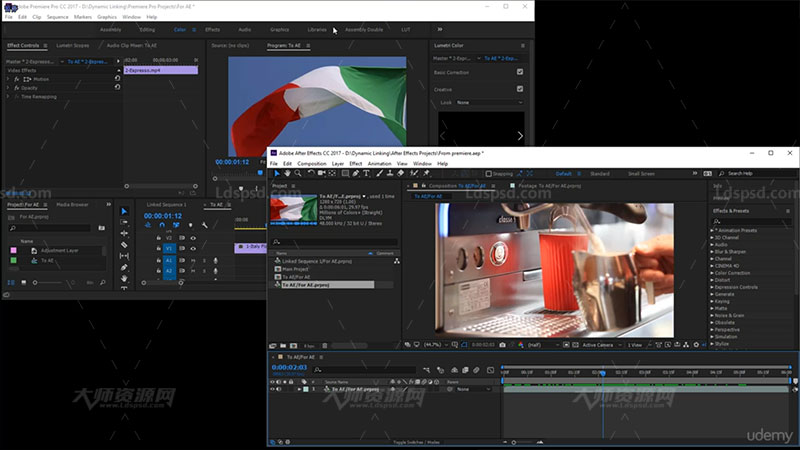
Task: Select the Premiere Track Select Forward tool
Action: (x=124, y=222)
